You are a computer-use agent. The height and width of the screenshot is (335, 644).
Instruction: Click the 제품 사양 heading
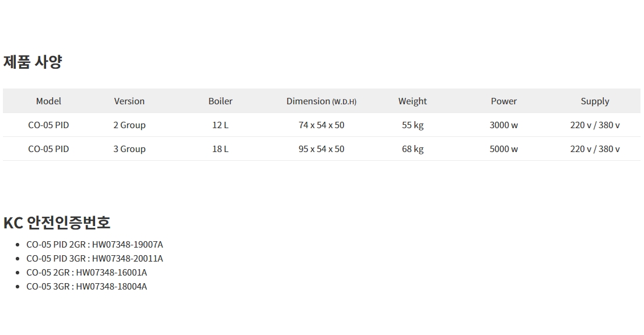coord(33,62)
